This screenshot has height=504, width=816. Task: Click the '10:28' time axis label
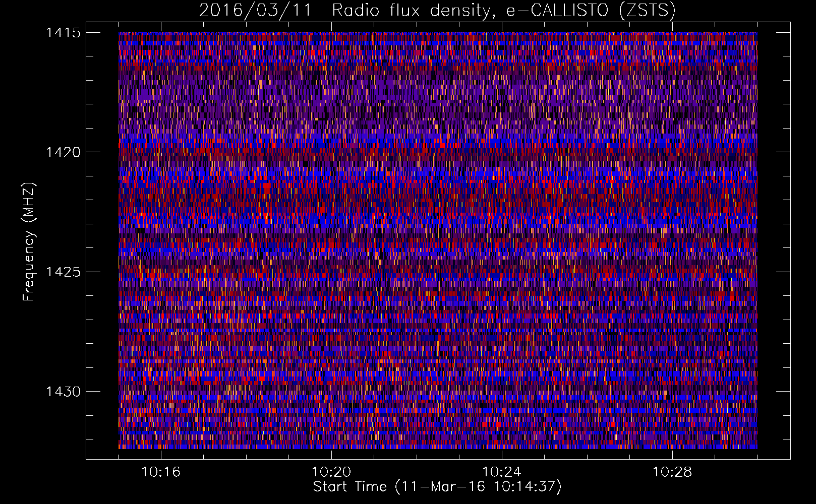point(672,472)
